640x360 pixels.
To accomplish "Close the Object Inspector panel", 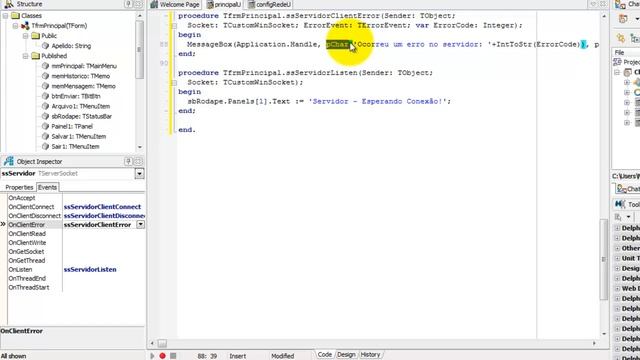I will tap(138, 161).
